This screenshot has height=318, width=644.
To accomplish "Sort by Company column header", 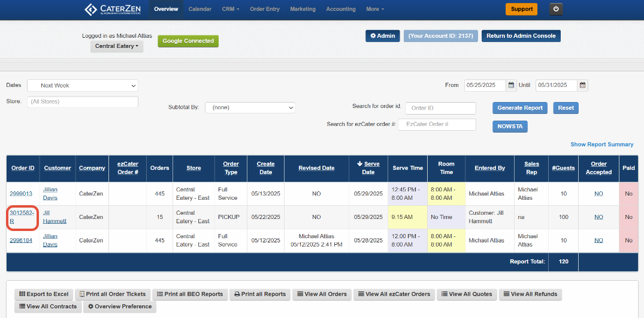I will click(92, 168).
